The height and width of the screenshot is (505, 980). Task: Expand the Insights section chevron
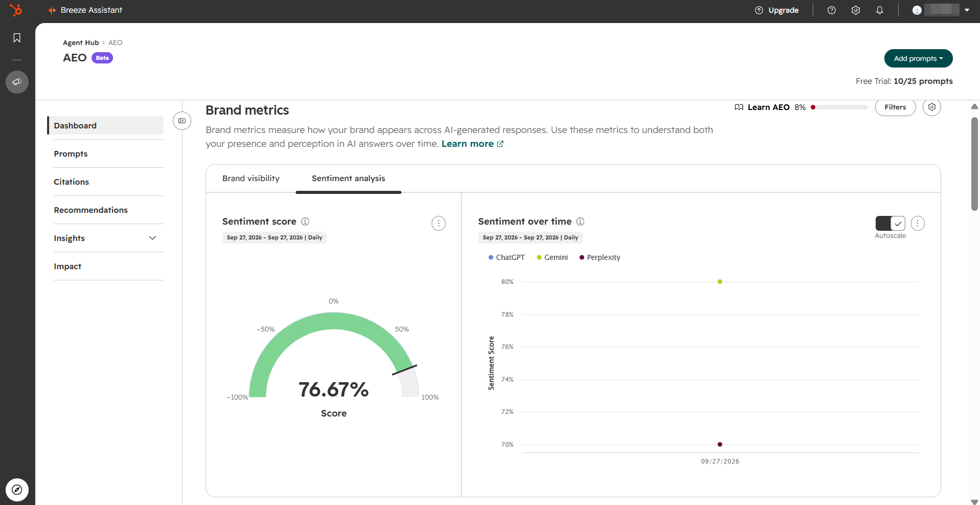point(152,238)
